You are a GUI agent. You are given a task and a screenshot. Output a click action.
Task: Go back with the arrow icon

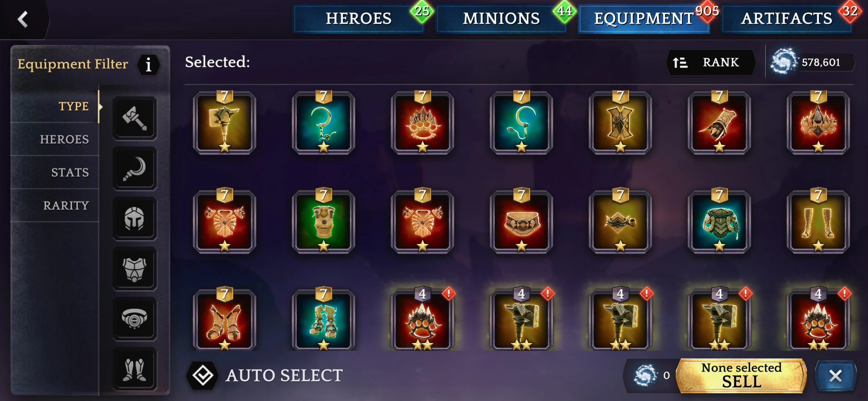23,19
